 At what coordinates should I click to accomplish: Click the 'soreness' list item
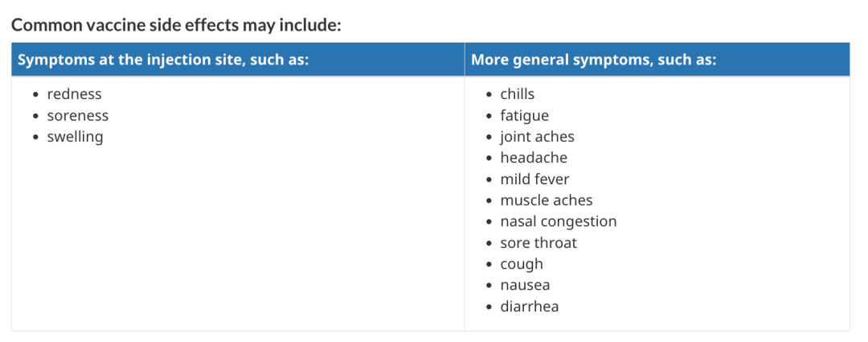coord(77,115)
